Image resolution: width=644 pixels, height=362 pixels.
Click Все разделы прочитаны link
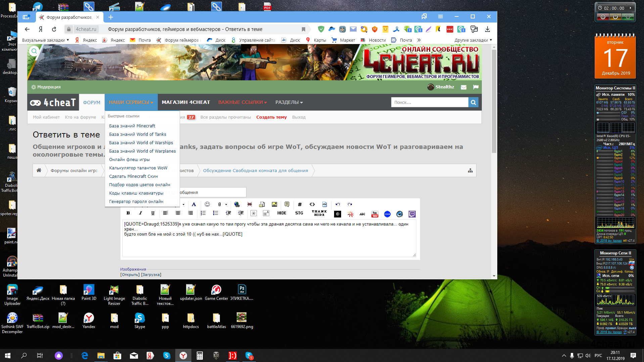pyautogui.click(x=226, y=117)
